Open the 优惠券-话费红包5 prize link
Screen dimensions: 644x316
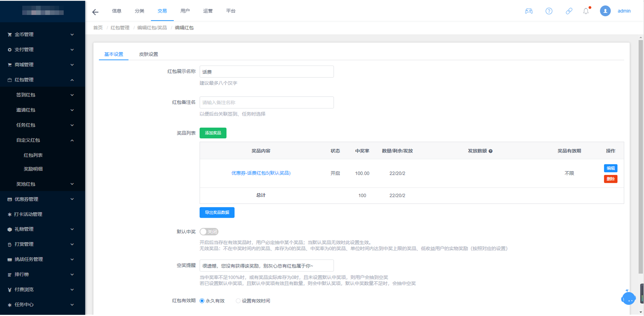click(261, 173)
